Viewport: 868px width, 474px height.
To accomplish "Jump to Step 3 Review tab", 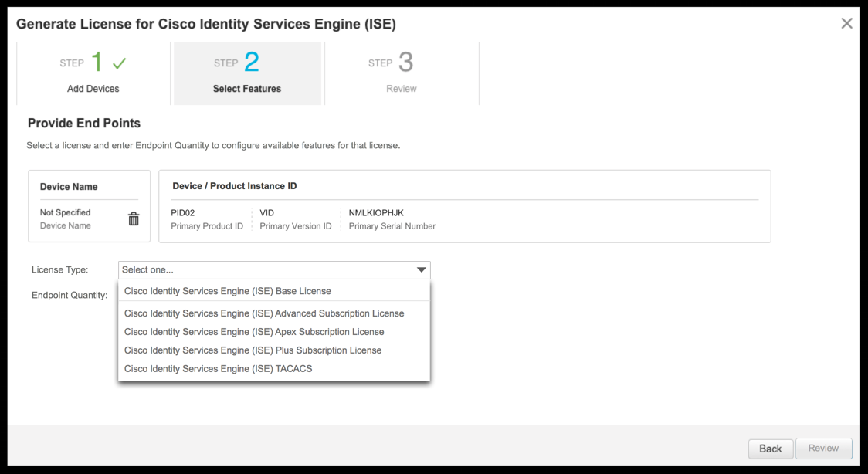I will pyautogui.click(x=402, y=73).
